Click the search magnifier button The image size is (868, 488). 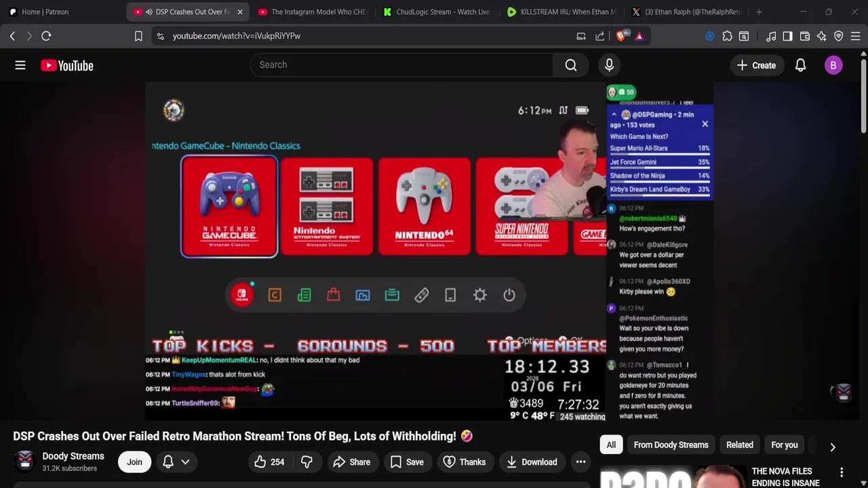click(x=571, y=65)
